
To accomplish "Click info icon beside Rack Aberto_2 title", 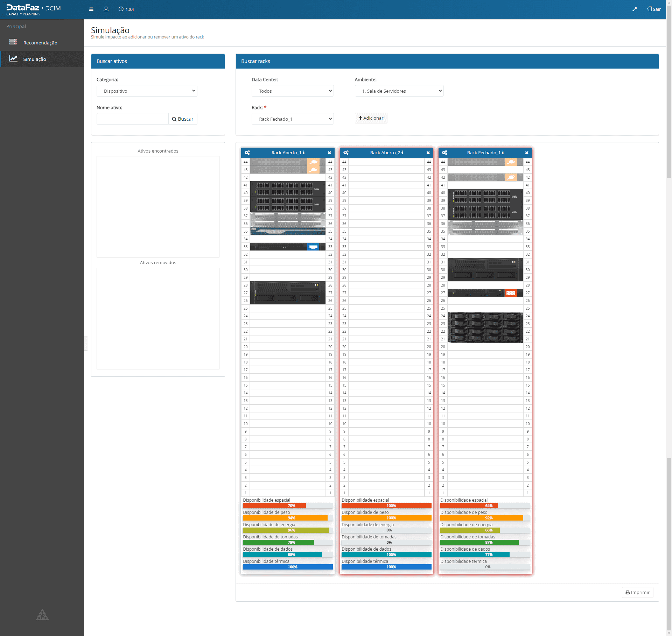I will (402, 153).
